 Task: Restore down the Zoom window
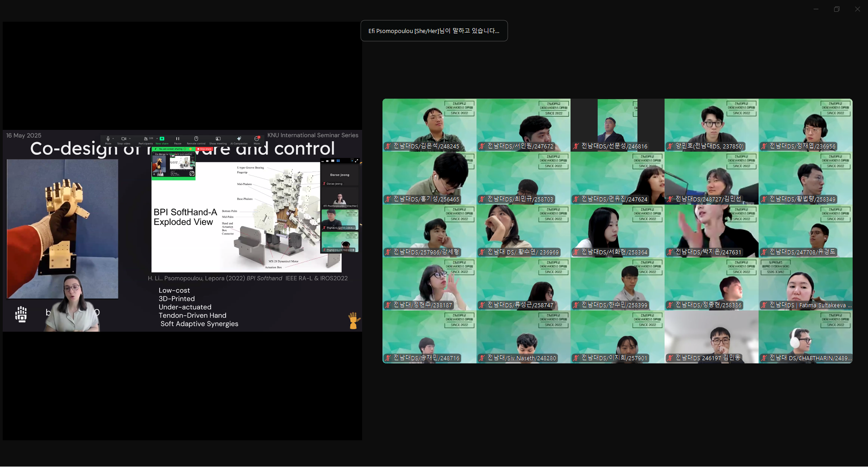point(837,9)
